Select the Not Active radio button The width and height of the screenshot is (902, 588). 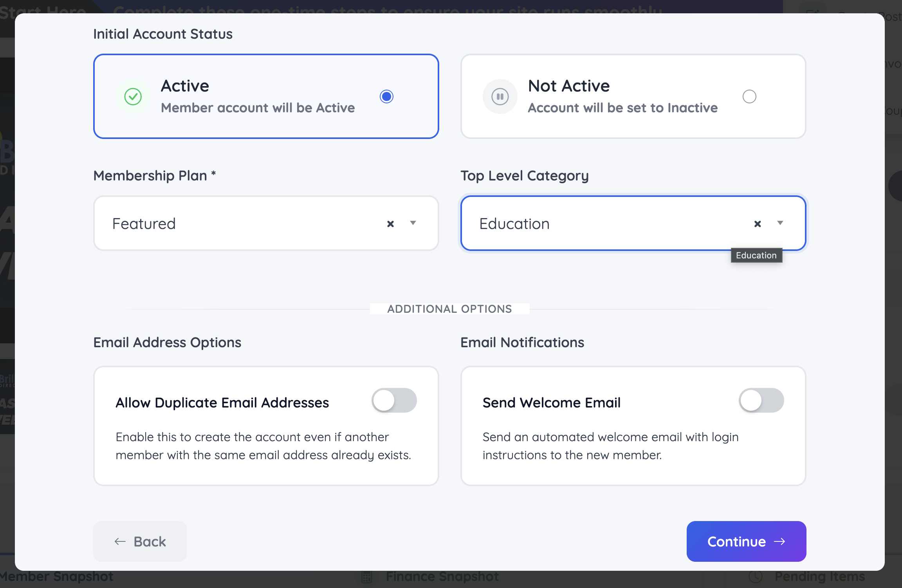tap(749, 96)
